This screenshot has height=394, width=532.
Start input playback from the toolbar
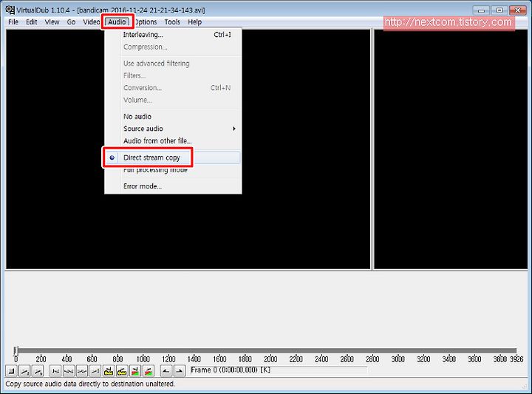click(25, 371)
